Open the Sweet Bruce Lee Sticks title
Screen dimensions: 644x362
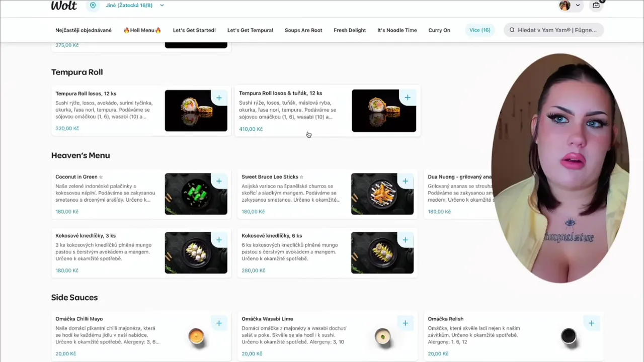(272, 177)
